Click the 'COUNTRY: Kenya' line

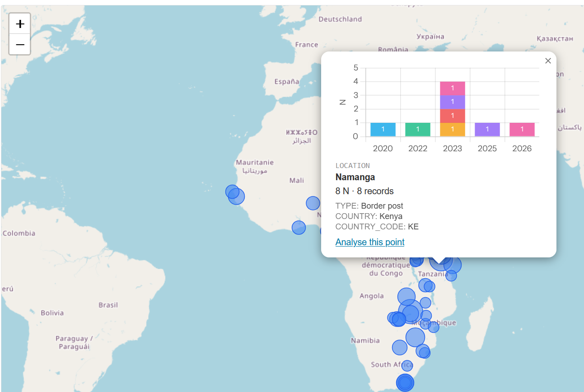pos(369,216)
